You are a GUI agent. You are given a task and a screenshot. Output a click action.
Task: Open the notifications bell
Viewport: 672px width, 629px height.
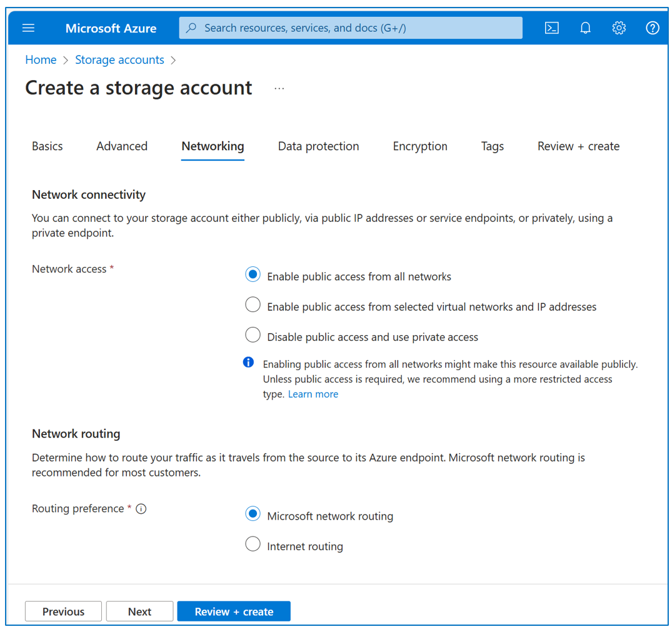point(585,28)
